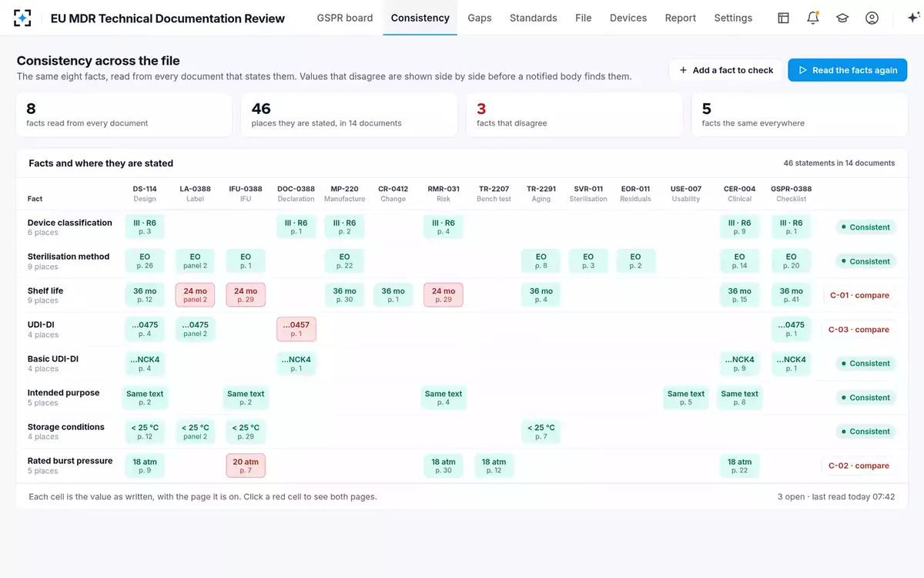Screen dimensions: 924x578
Task: Click the ...NCK4 cell under DOC-0388
Action: (296, 363)
